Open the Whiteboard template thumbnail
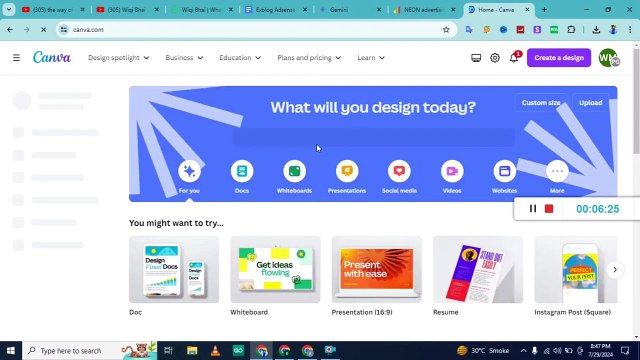The image size is (640, 360). point(276,269)
